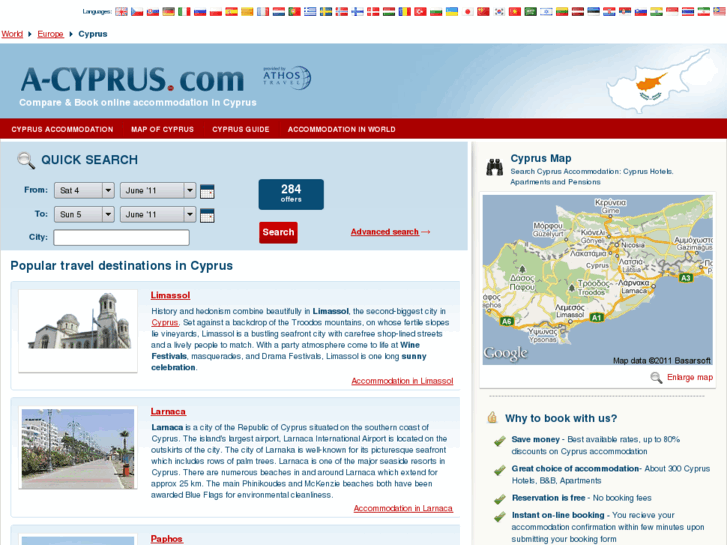Image resolution: width=727 pixels, height=545 pixels.
Task: Select the German flag language
Action: click(169, 12)
